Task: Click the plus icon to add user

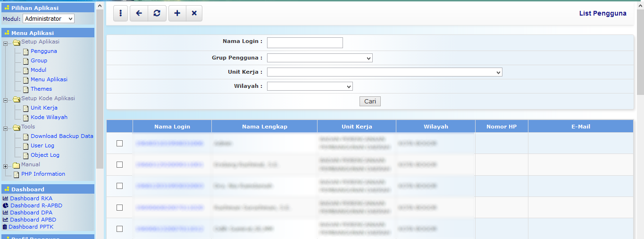Action: (x=177, y=13)
